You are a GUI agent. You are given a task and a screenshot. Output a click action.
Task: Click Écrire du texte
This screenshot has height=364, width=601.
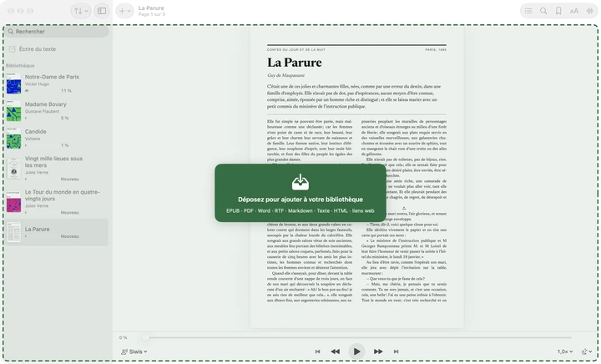[x=38, y=49]
